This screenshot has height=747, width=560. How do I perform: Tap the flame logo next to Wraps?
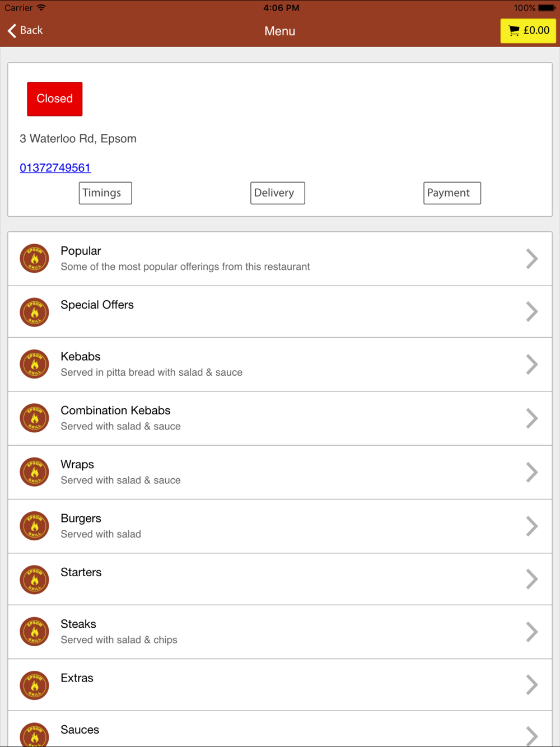(x=34, y=473)
